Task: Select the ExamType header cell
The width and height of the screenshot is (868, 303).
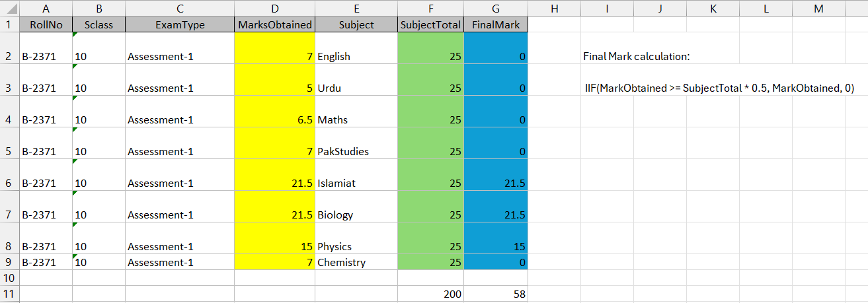Action: click(180, 25)
